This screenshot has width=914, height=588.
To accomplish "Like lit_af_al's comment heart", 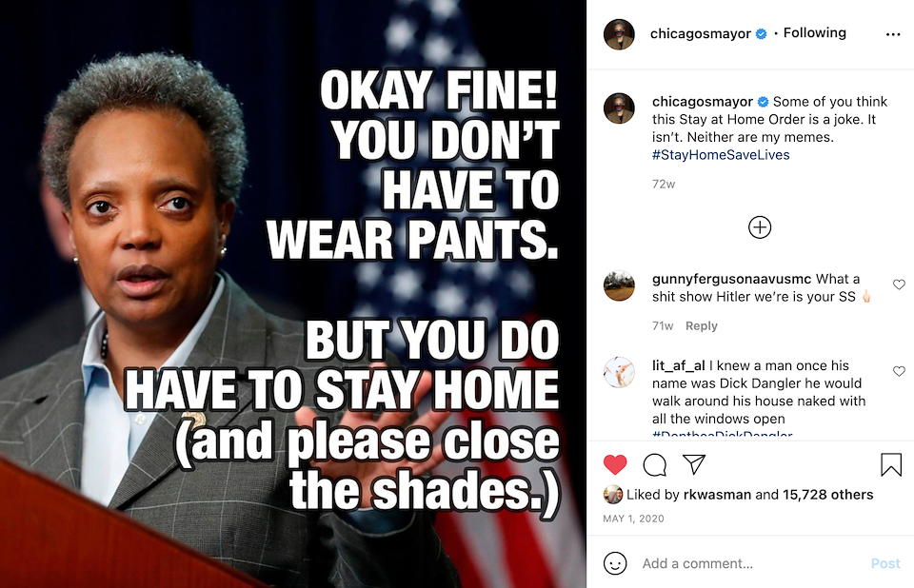I will [899, 371].
